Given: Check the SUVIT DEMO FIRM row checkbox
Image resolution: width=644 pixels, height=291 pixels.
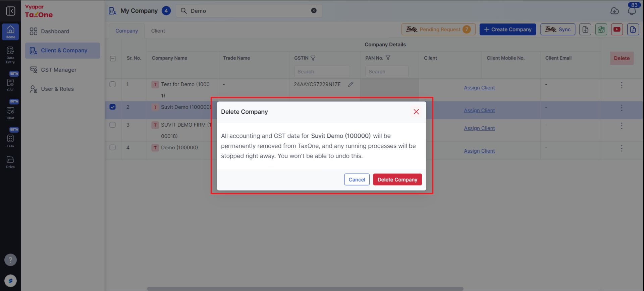Looking at the screenshot, I should [x=113, y=125].
